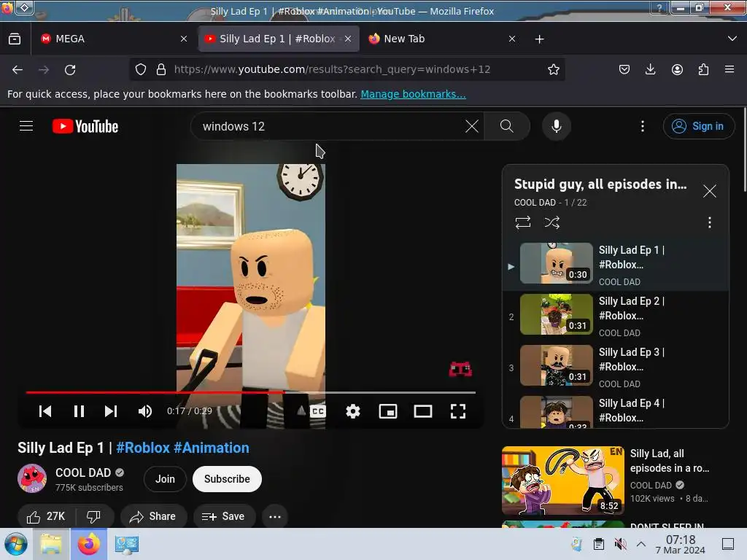The image size is (747, 560).
Task: Pause the playing video
Action: click(79, 411)
